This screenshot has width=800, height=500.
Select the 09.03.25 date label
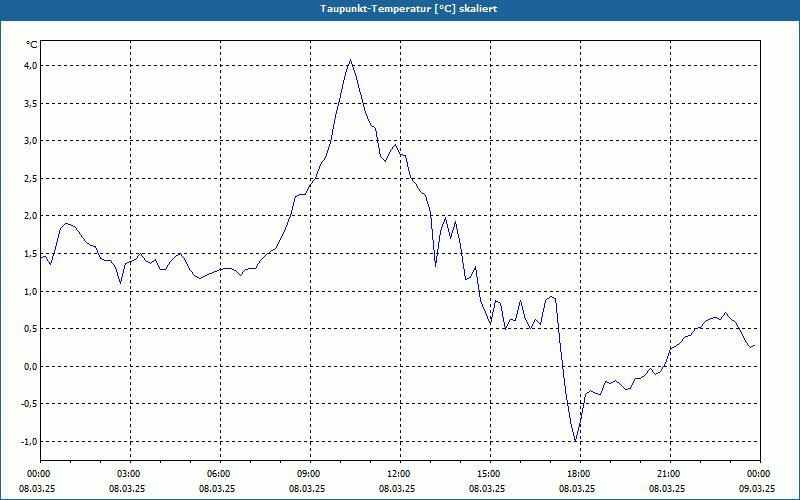(x=757, y=488)
